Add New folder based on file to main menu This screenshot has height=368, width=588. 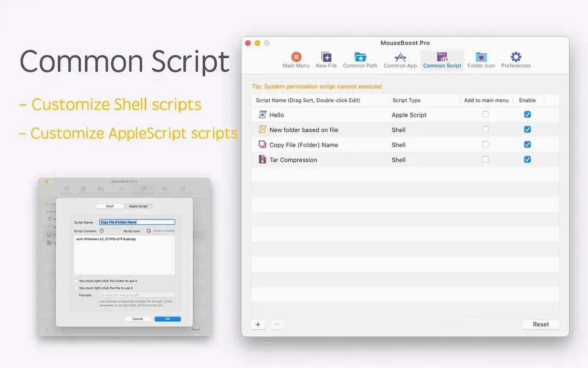click(485, 129)
